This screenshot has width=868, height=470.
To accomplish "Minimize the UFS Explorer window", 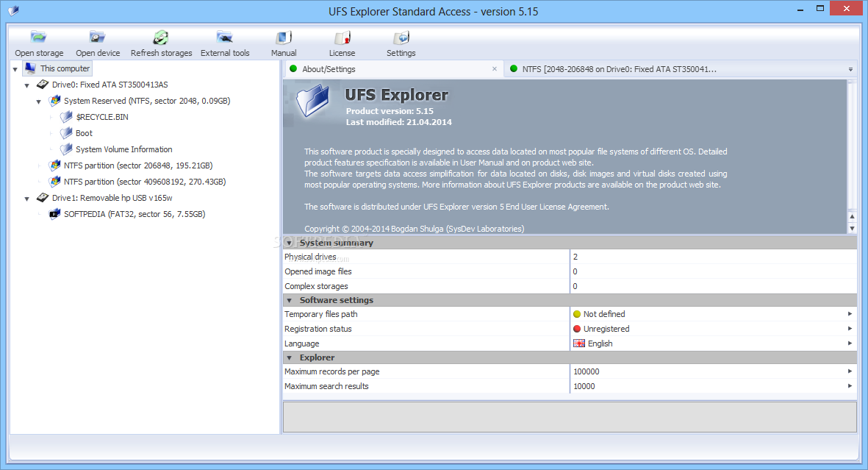I will click(800, 10).
